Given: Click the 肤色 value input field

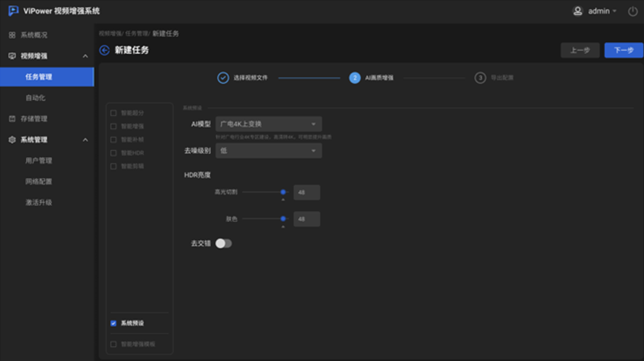Looking at the screenshot, I should (306, 219).
